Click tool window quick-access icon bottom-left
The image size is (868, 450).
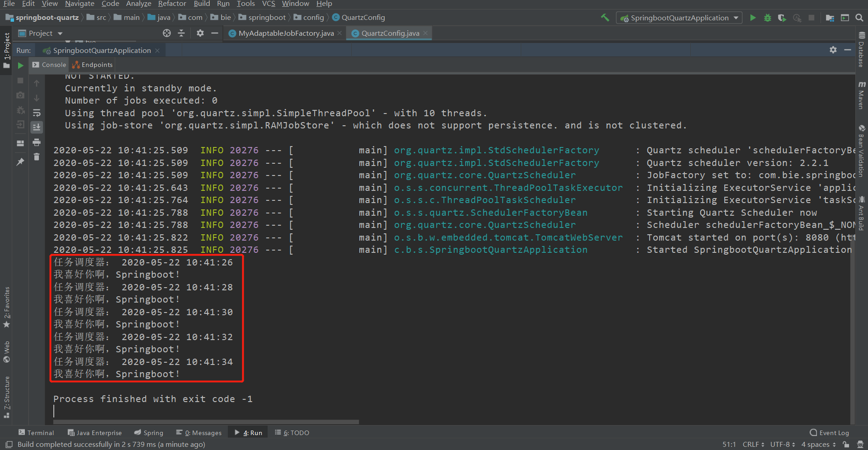9,445
